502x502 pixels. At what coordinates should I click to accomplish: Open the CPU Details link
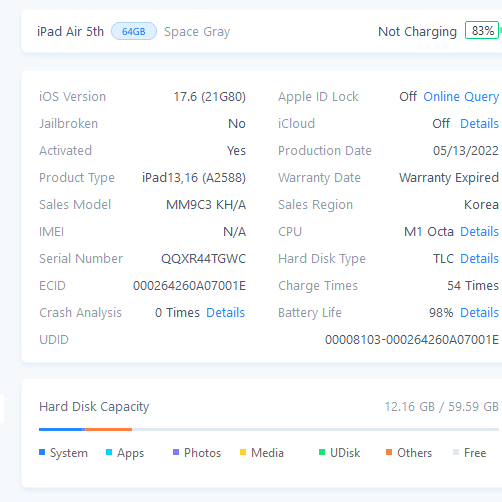(x=479, y=232)
